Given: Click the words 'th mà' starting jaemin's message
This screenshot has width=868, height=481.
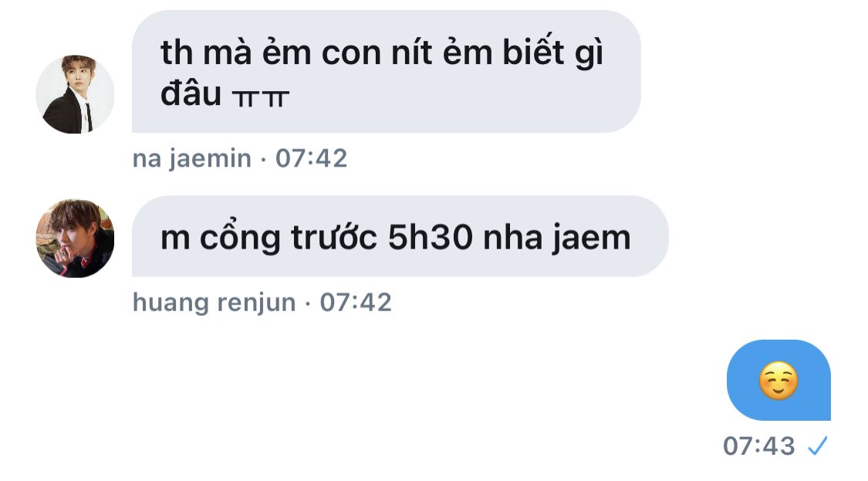Looking at the screenshot, I should click(205, 54).
